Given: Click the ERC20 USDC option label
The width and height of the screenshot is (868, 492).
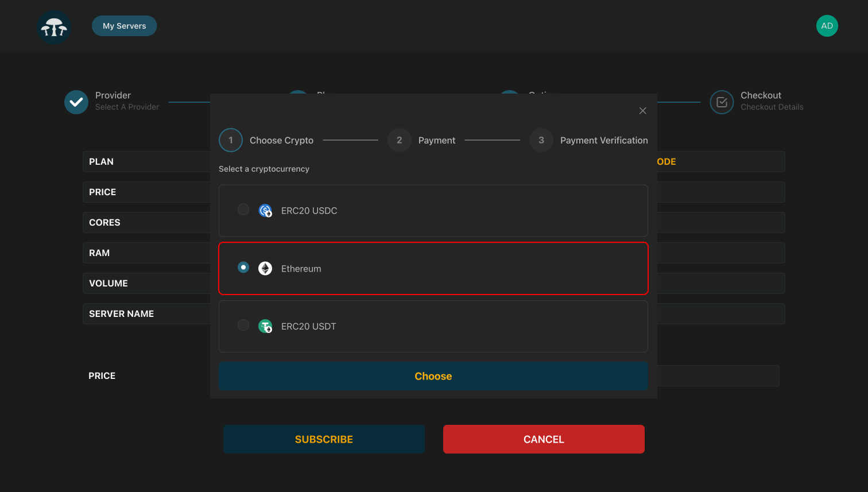Looking at the screenshot, I should coord(309,211).
